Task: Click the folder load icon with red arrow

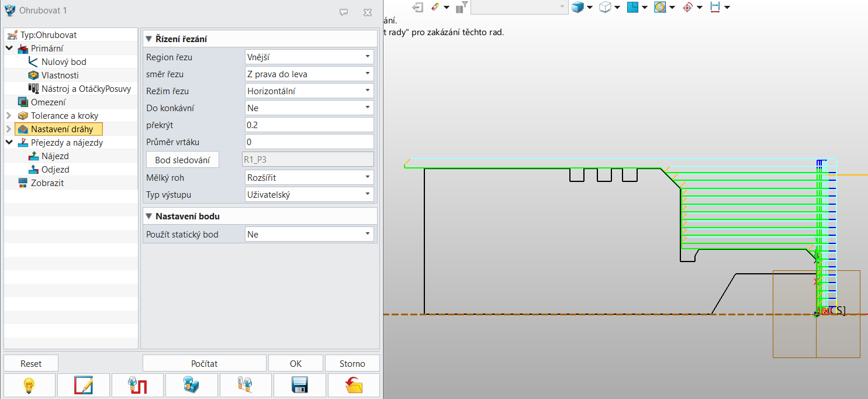Action: (354, 386)
